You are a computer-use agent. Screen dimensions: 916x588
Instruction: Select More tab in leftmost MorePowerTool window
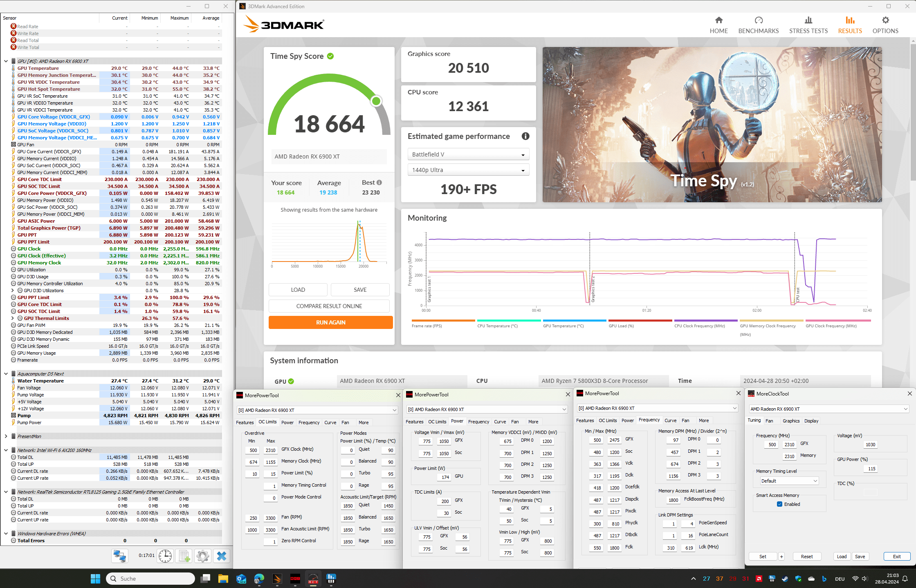click(x=364, y=423)
